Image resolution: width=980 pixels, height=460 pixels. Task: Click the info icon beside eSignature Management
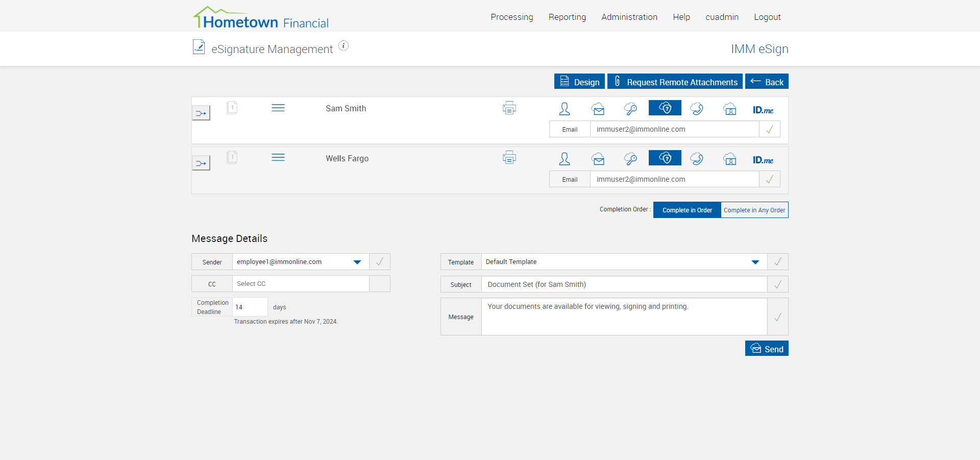click(x=344, y=46)
